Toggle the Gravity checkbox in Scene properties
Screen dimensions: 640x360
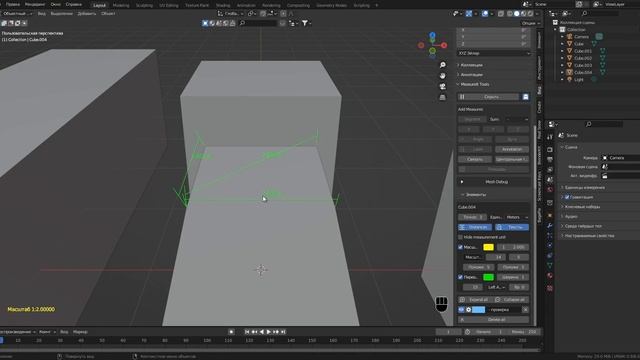[567, 197]
